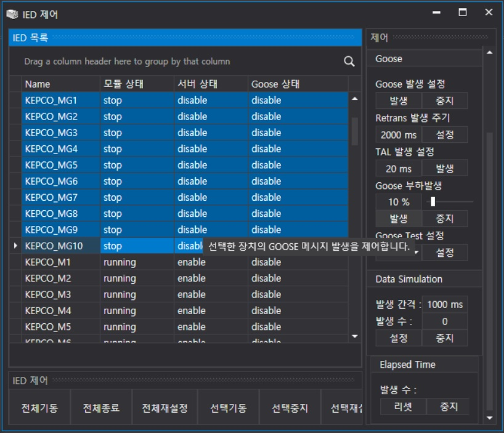The width and height of the screenshot is (504, 433).
Task: Edit the 발생 간격 1000 ms field
Action: (444, 304)
